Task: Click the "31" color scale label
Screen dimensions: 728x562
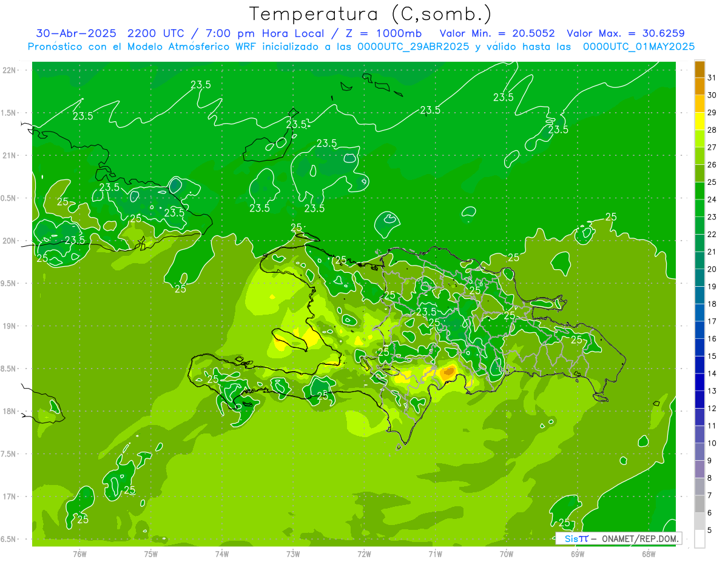Action: coord(712,78)
